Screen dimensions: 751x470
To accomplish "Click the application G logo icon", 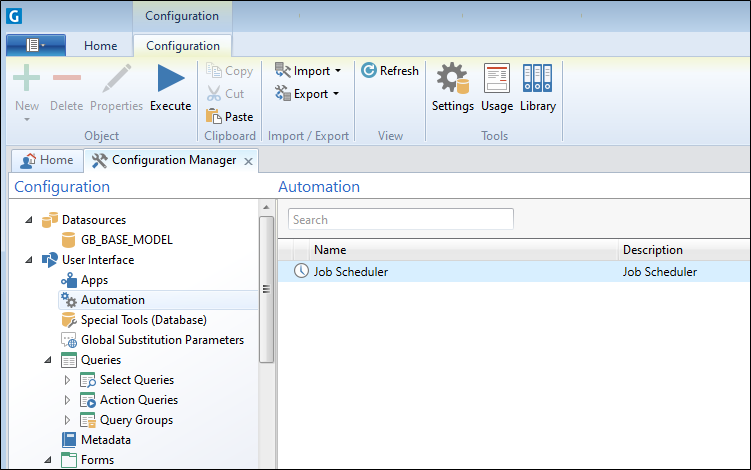I will point(14,16).
